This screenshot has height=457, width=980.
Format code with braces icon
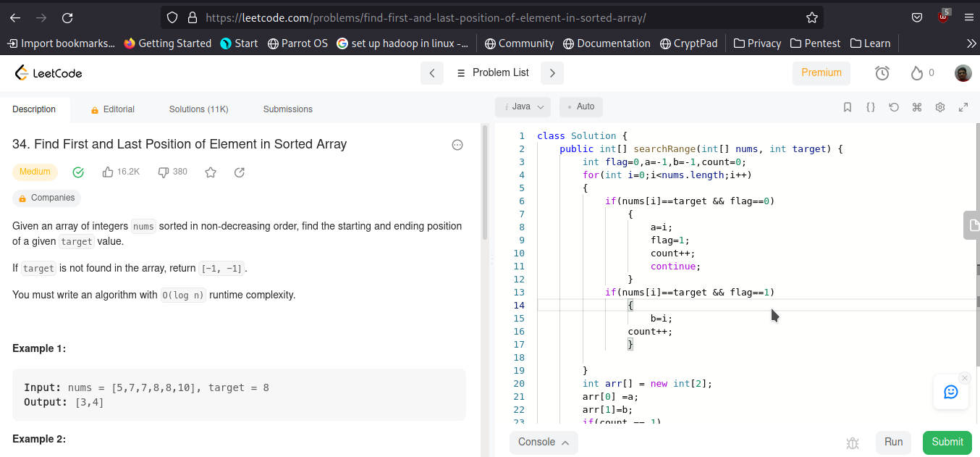[x=871, y=107]
